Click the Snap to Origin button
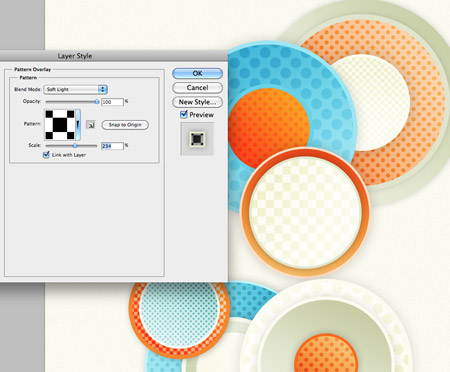450x372 pixels. point(125,125)
